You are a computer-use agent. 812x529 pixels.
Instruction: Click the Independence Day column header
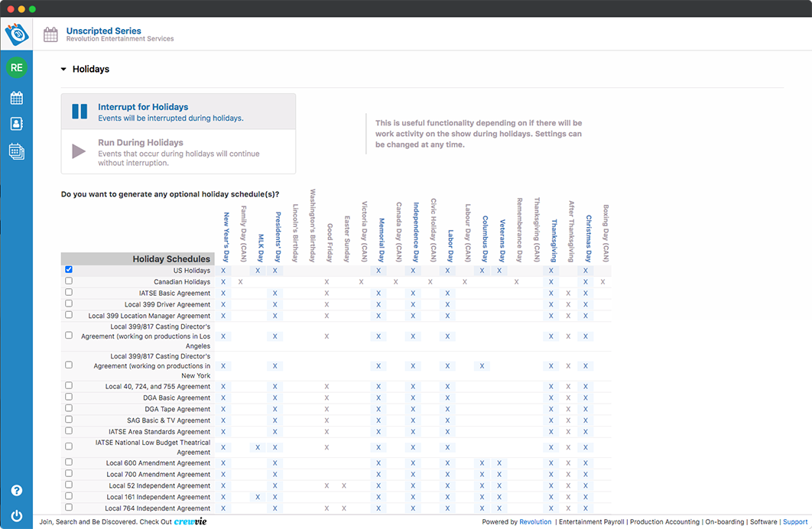pyautogui.click(x=417, y=232)
